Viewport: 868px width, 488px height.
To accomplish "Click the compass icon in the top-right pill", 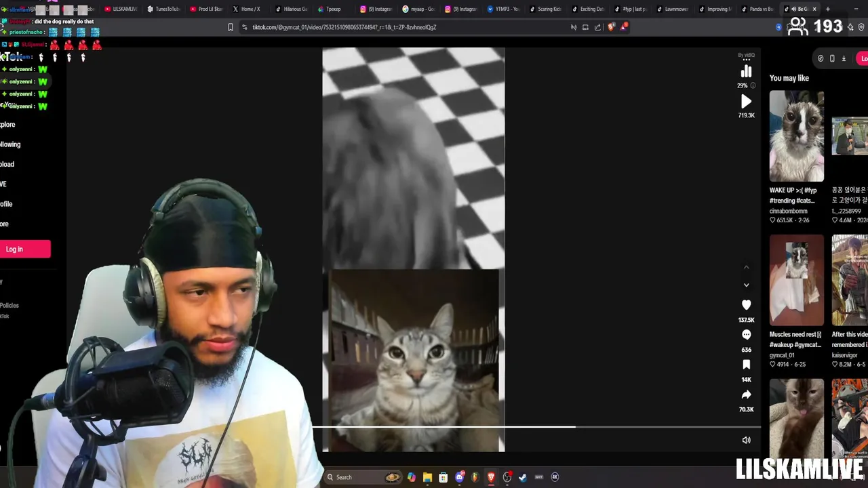I will pos(821,58).
